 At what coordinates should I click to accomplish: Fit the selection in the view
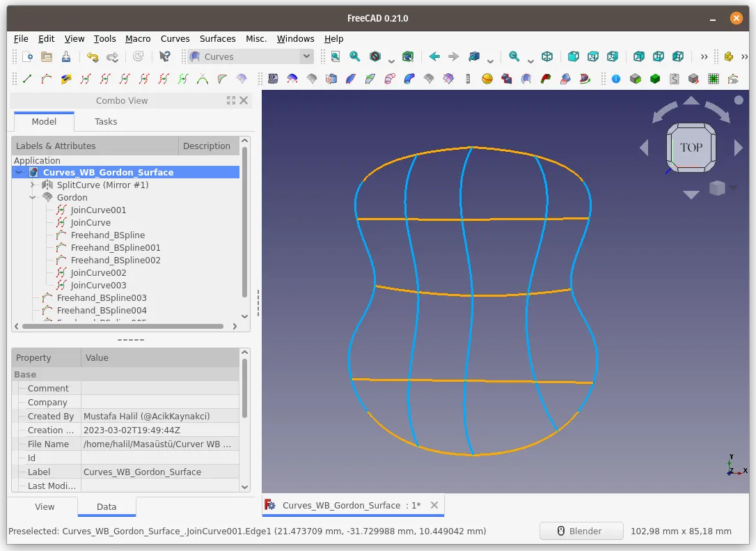pyautogui.click(x=355, y=56)
